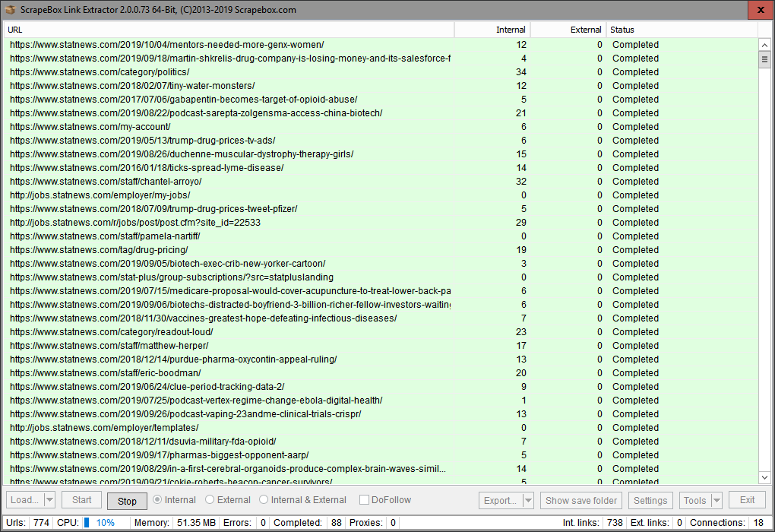The height and width of the screenshot is (532, 775).
Task: Sort by the Internal column header
Action: (492, 30)
